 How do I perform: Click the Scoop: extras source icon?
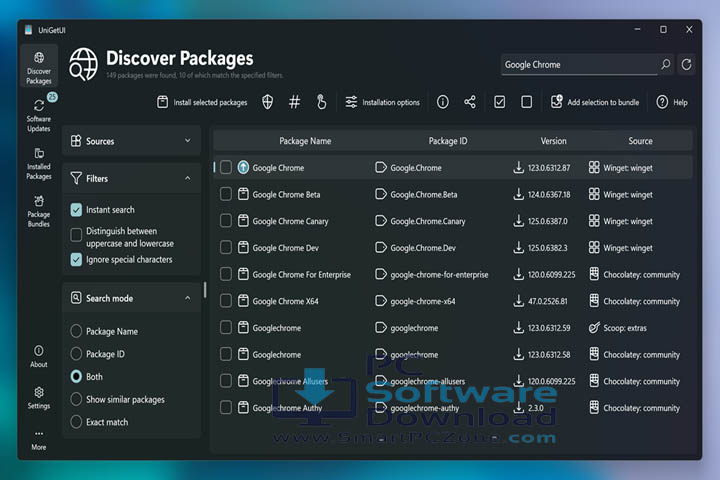coord(594,328)
